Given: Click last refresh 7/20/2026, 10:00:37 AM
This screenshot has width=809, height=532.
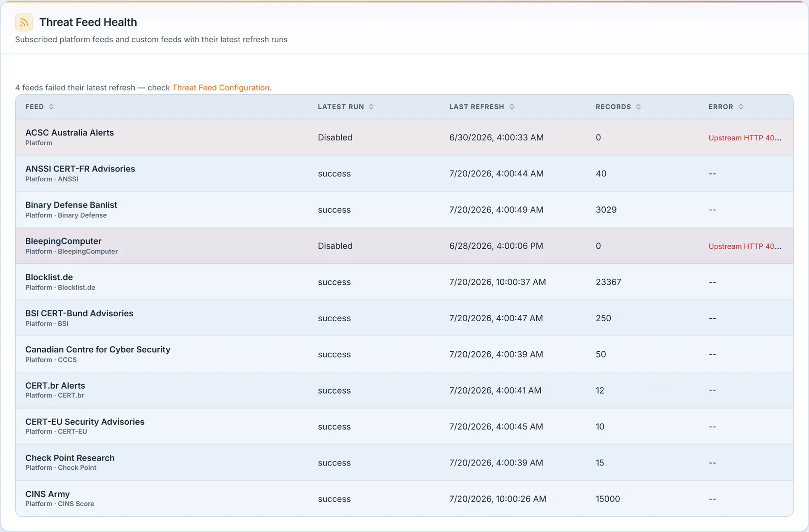Looking at the screenshot, I should click(497, 282).
